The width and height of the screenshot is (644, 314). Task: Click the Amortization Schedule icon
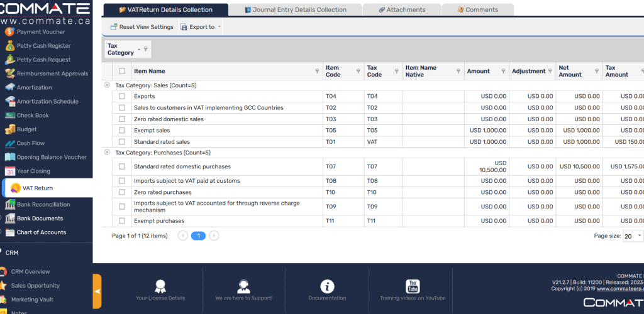(10, 101)
